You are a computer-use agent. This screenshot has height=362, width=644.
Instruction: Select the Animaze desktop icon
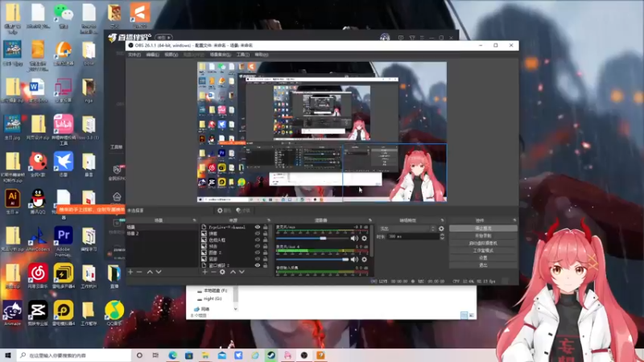[12, 314]
